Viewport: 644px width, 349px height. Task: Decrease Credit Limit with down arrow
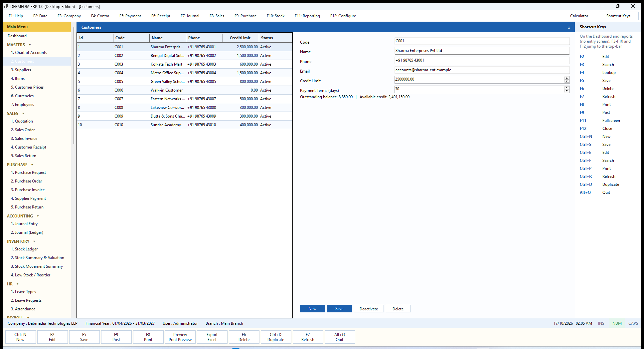coord(567,81)
